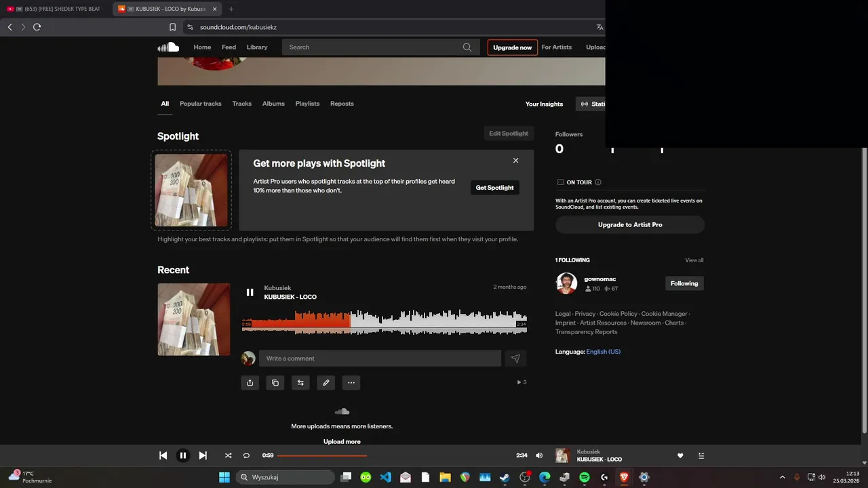Open Visual Studio Code from taskbar
Image resolution: width=868 pixels, height=488 pixels.
coord(386,477)
